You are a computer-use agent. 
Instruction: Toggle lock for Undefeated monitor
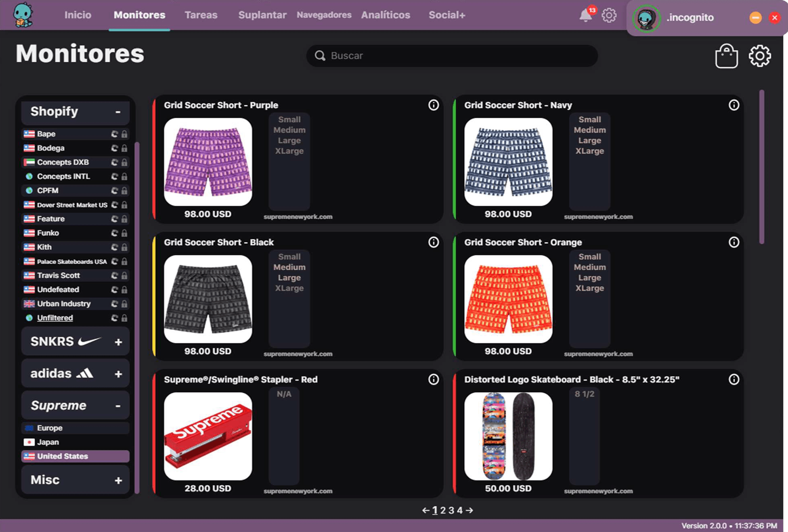[124, 289]
